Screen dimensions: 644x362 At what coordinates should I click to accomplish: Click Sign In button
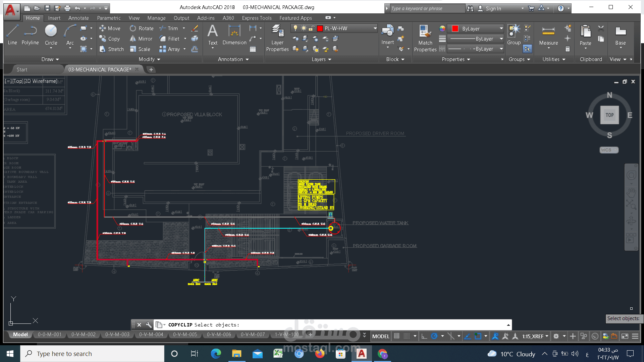(493, 8)
